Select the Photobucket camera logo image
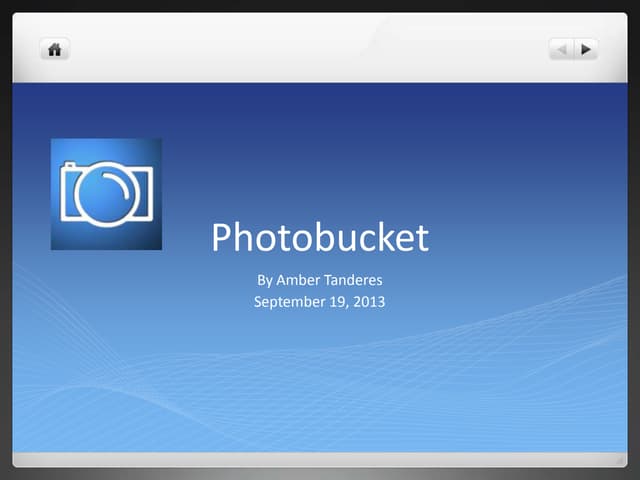The image size is (640, 480). pos(106,194)
